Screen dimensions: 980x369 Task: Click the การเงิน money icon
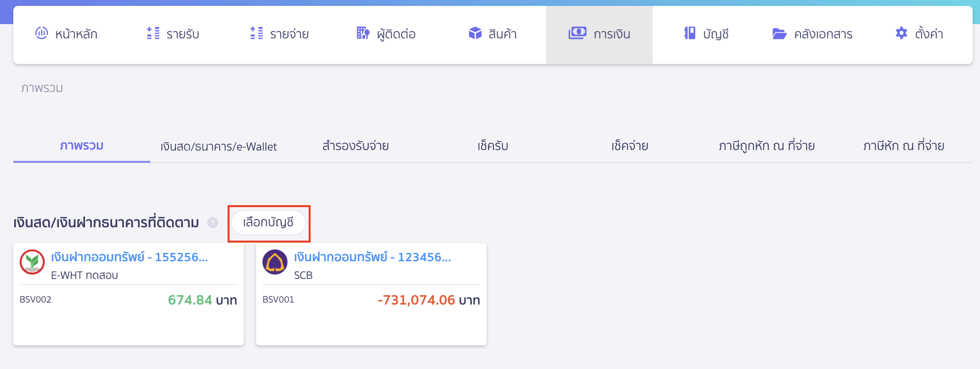point(577,33)
